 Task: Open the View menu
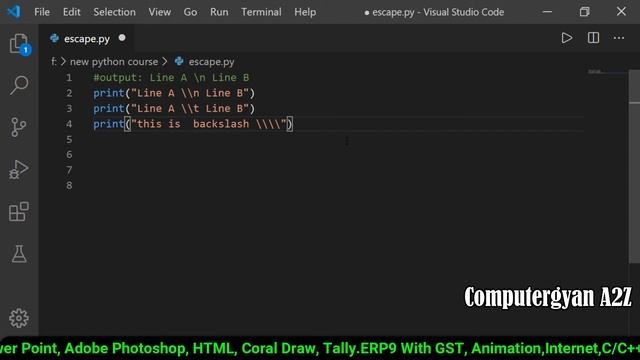pos(160,12)
